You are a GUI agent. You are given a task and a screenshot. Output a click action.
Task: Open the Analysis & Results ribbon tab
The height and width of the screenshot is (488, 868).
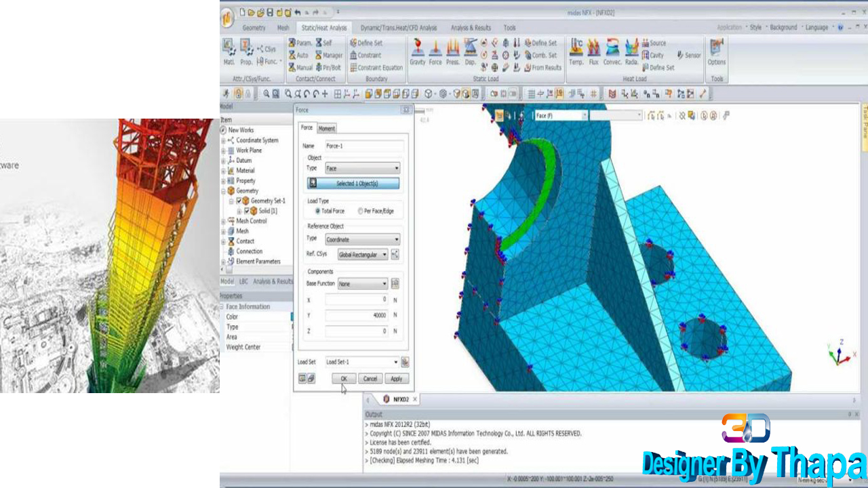pos(471,28)
